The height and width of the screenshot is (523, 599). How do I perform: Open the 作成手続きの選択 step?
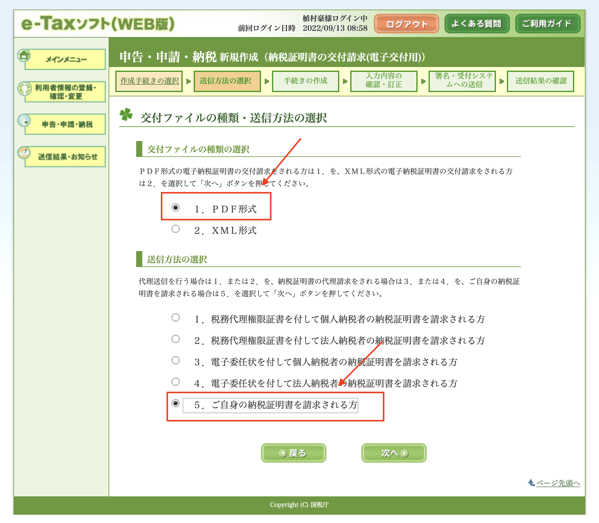[x=149, y=81]
